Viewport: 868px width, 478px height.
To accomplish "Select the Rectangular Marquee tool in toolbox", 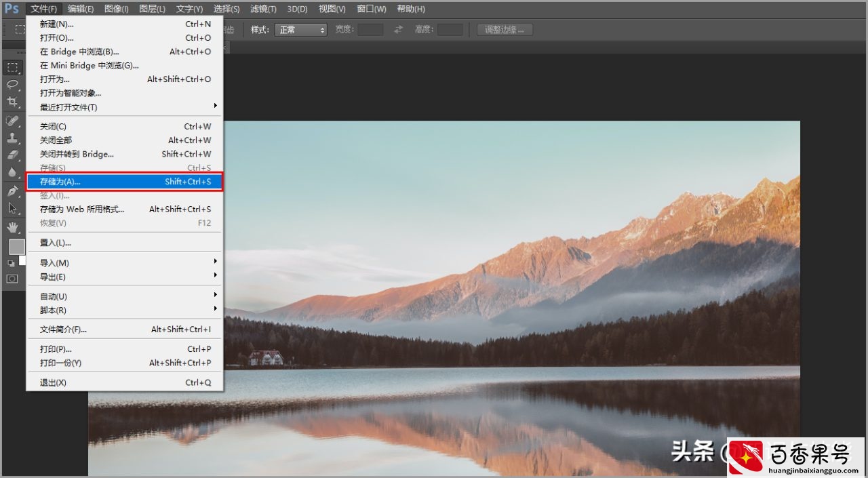I will coord(13,67).
